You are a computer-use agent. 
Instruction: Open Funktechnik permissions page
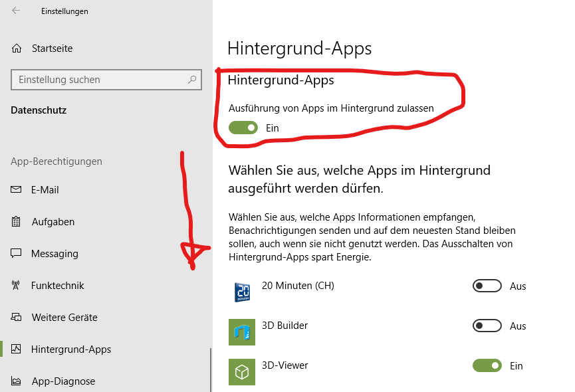(58, 286)
